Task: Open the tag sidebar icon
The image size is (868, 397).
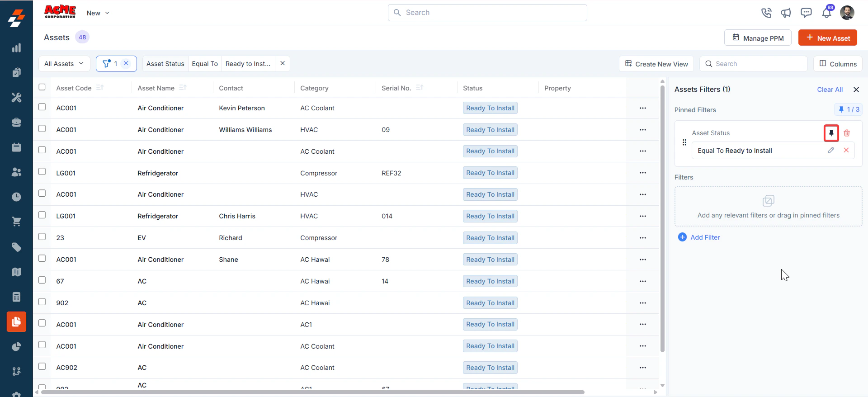Action: coord(16,247)
